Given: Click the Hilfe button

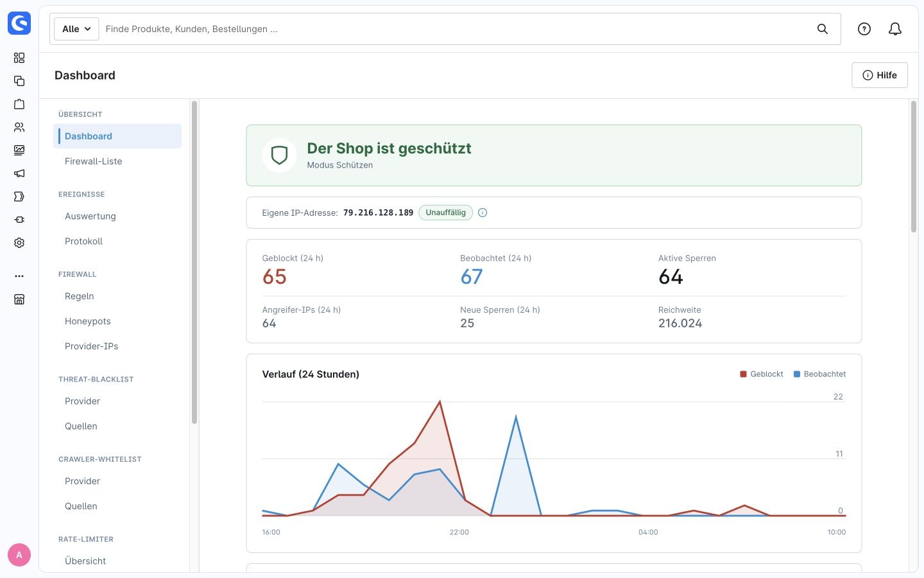Looking at the screenshot, I should (880, 75).
